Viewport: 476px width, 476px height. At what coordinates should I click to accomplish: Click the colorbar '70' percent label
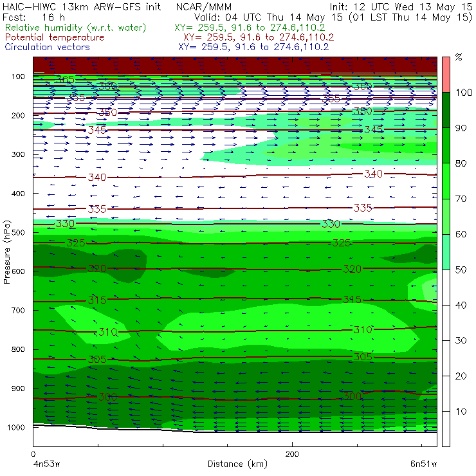pos(461,199)
